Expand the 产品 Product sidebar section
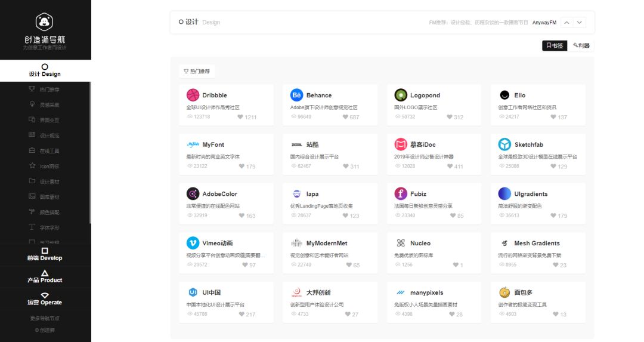The image size is (644, 342). [45, 276]
